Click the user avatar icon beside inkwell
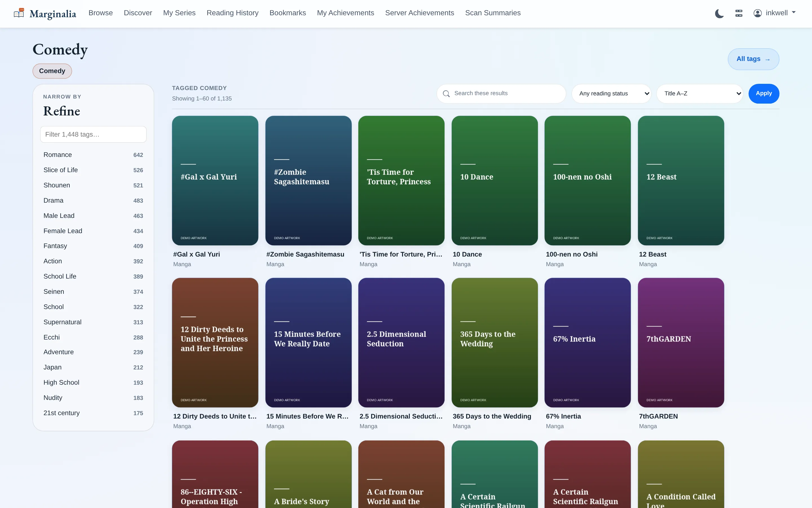 [x=757, y=13]
